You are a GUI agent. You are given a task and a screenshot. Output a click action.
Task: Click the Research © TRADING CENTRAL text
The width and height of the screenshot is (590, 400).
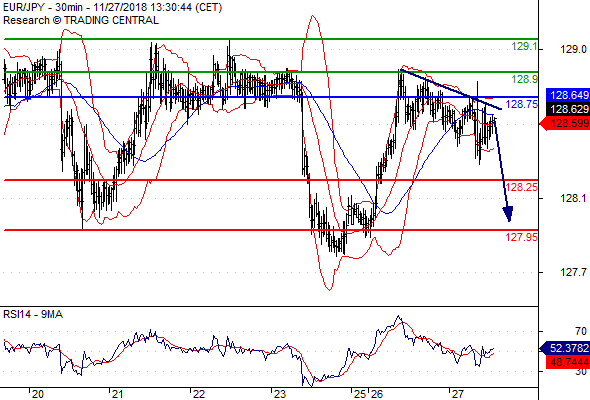pyautogui.click(x=81, y=20)
